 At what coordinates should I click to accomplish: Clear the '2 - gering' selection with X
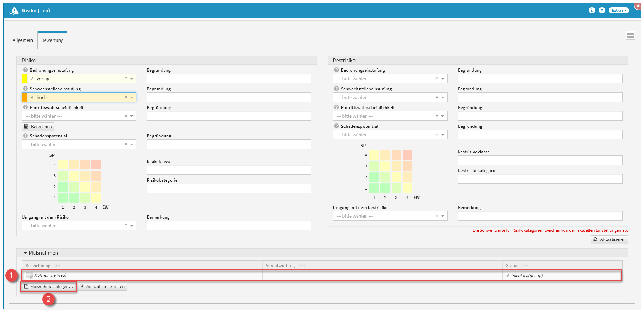pyautogui.click(x=126, y=79)
